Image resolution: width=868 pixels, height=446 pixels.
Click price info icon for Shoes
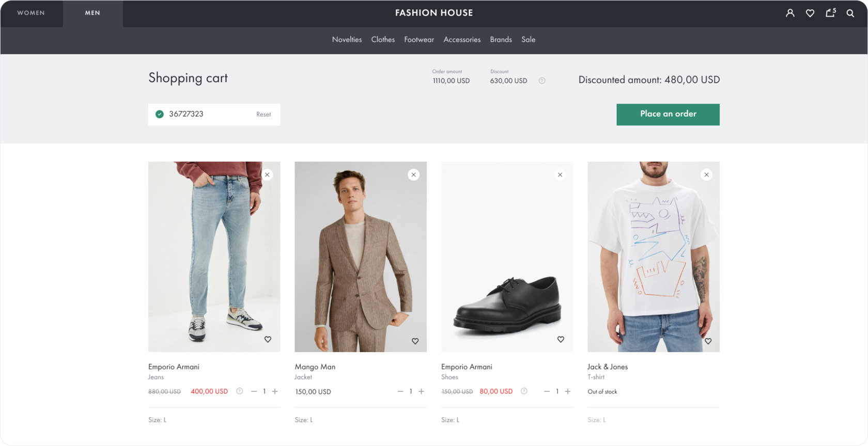[524, 391]
